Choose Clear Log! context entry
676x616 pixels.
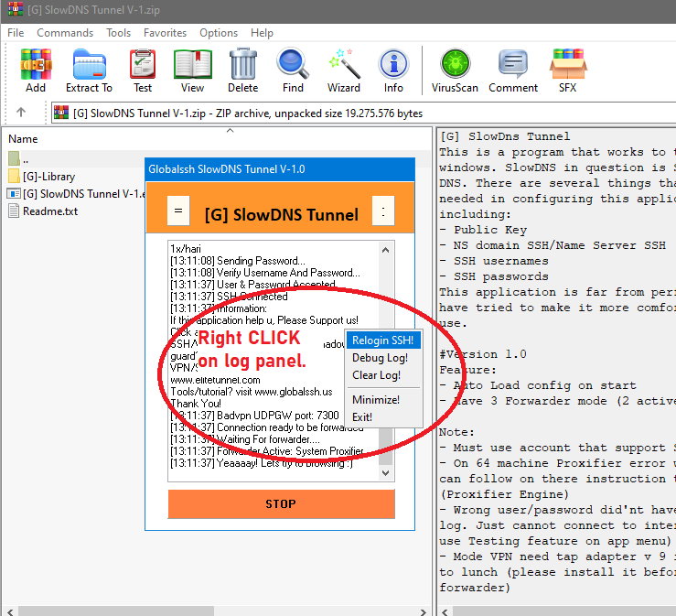tap(383, 375)
